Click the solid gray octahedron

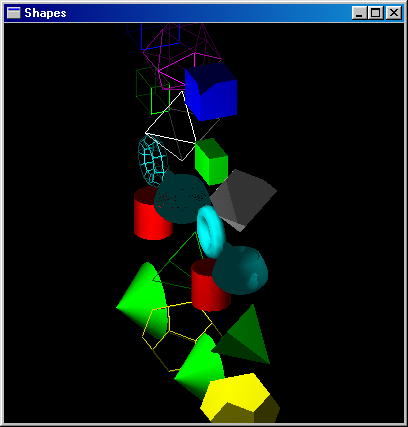(x=243, y=200)
